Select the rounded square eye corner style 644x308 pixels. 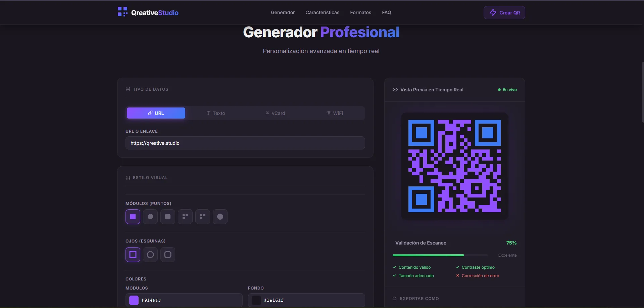pos(168,255)
